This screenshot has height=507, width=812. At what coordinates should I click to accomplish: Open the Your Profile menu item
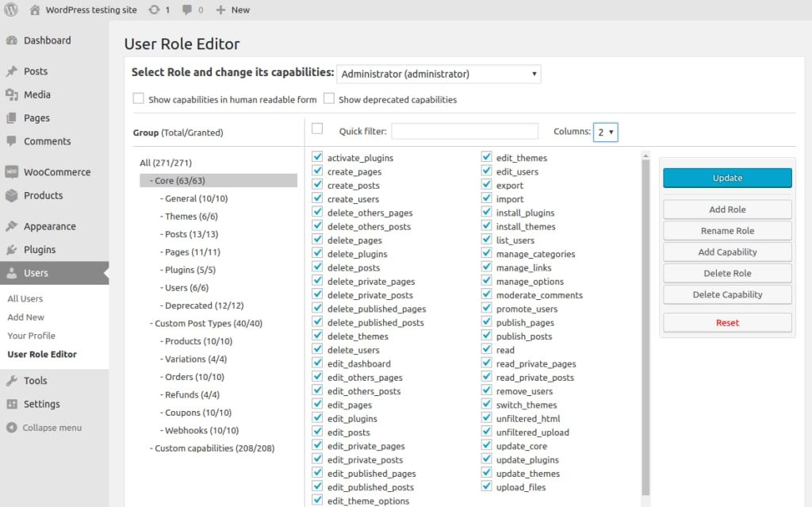(x=30, y=336)
